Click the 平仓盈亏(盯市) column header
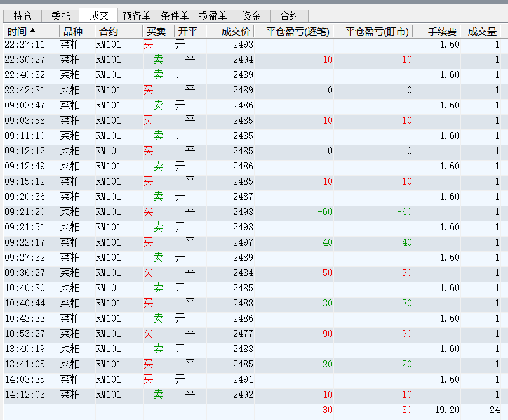Screen dimensions: 508x420 click(x=373, y=31)
